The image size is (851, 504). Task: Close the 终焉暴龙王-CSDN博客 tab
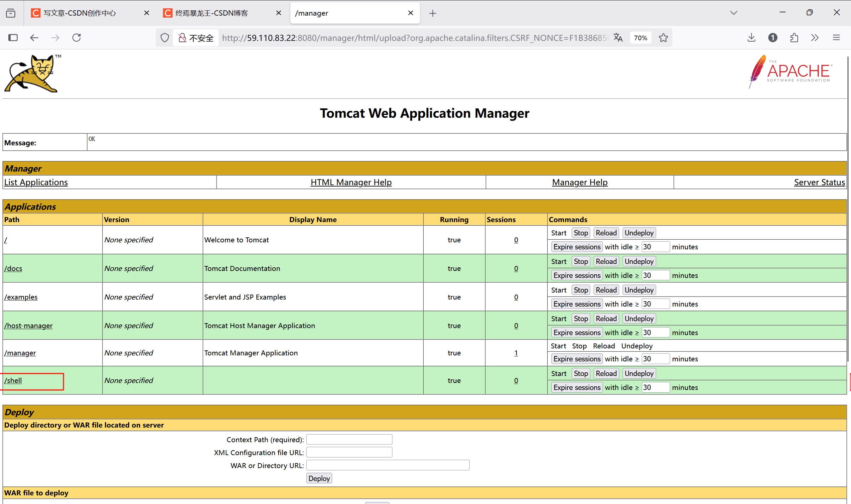click(x=279, y=13)
